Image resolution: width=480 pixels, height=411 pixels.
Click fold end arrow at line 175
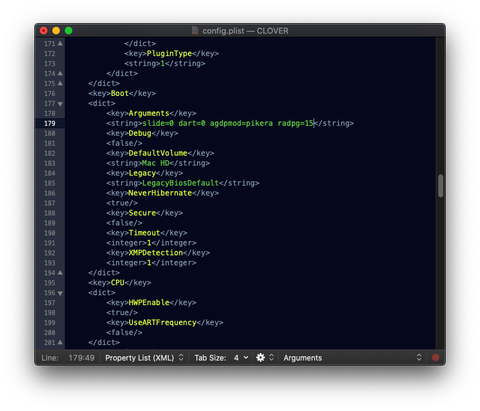(60, 83)
